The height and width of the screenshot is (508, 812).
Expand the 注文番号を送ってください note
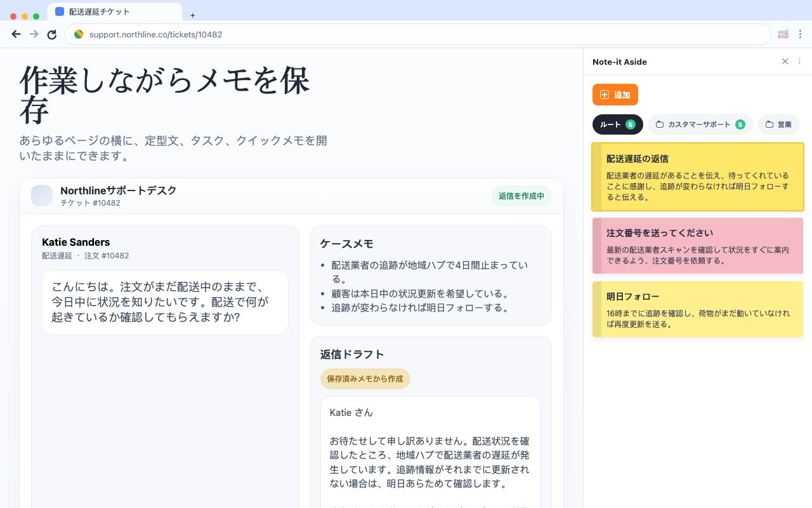click(698, 246)
